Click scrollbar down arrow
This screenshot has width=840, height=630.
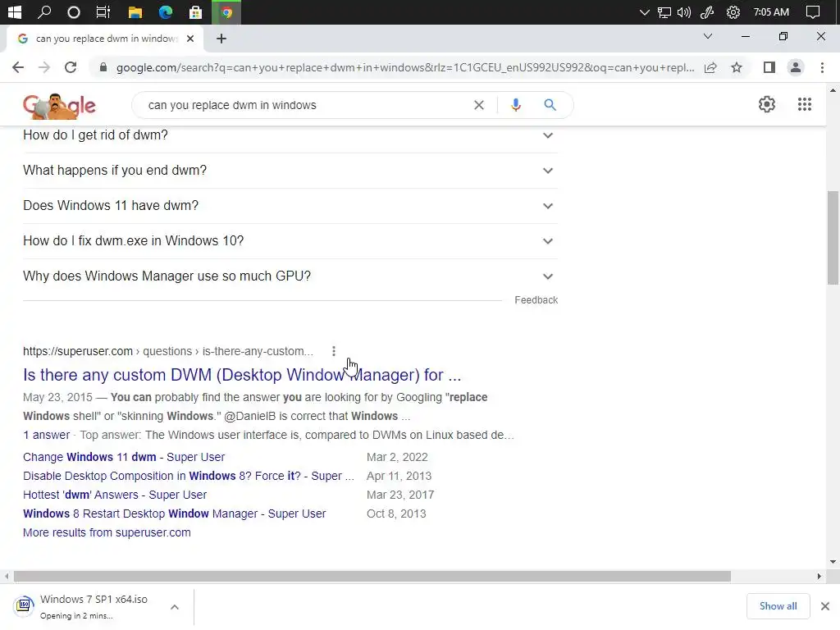click(833, 562)
